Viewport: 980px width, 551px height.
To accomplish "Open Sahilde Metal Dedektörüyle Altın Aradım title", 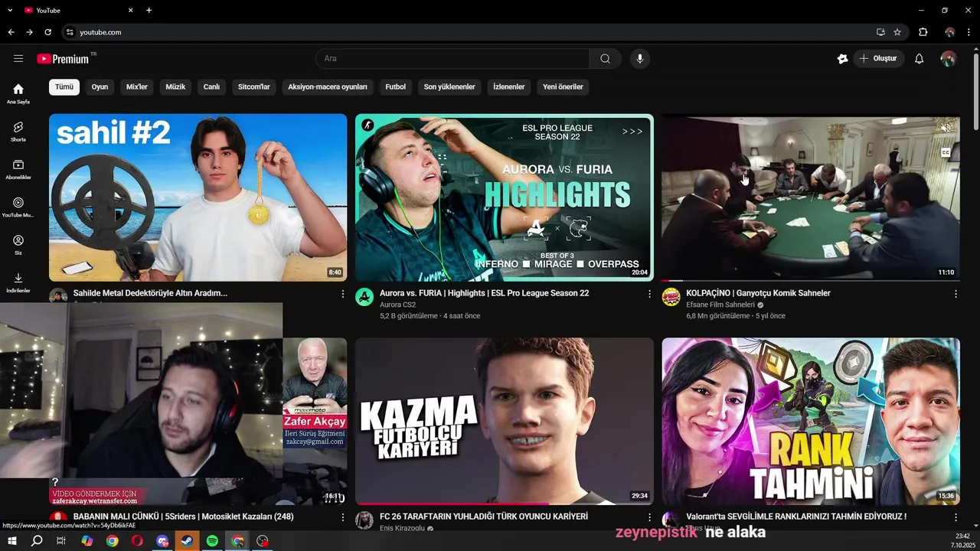I will tap(150, 293).
